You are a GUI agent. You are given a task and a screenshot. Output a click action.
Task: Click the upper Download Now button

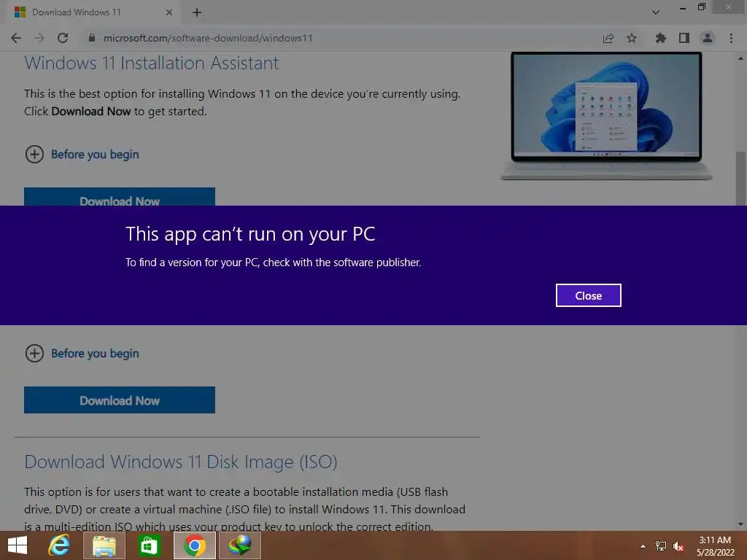coord(120,197)
